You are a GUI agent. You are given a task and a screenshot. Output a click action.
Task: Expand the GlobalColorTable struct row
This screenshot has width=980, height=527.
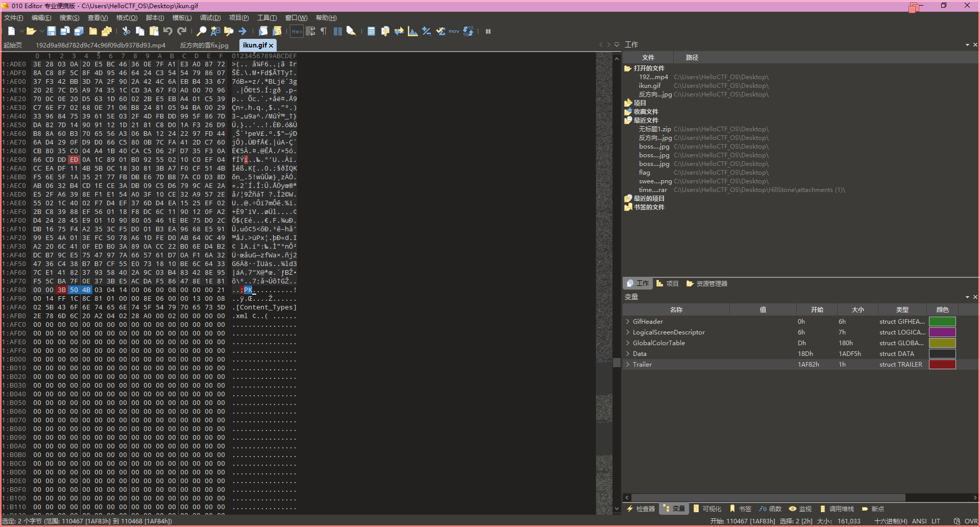click(628, 343)
